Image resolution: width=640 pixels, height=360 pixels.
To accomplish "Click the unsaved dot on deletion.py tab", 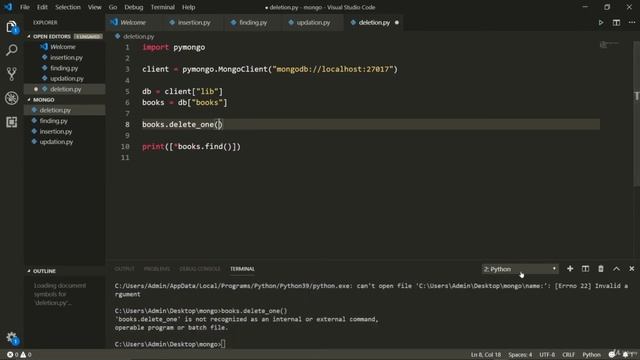I will (397, 22).
